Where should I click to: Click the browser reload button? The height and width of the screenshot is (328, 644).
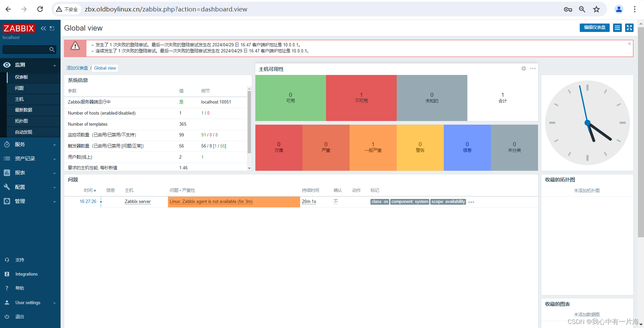pos(40,9)
